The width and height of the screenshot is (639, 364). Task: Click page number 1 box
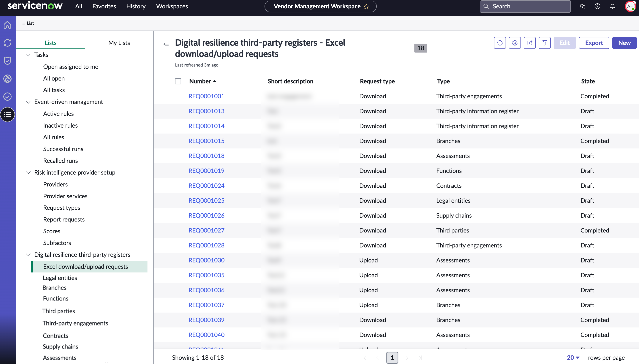point(392,358)
